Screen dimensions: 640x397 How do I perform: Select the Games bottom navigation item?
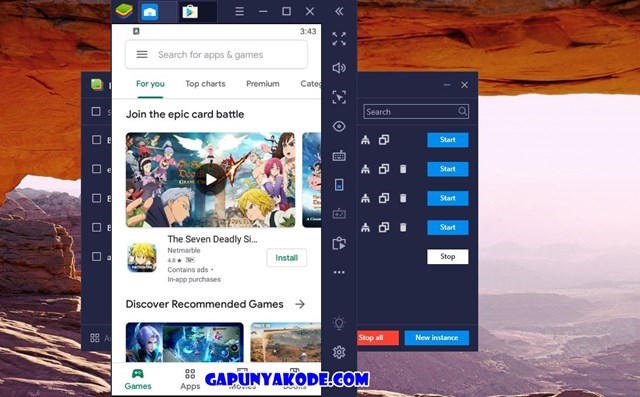[138, 379]
